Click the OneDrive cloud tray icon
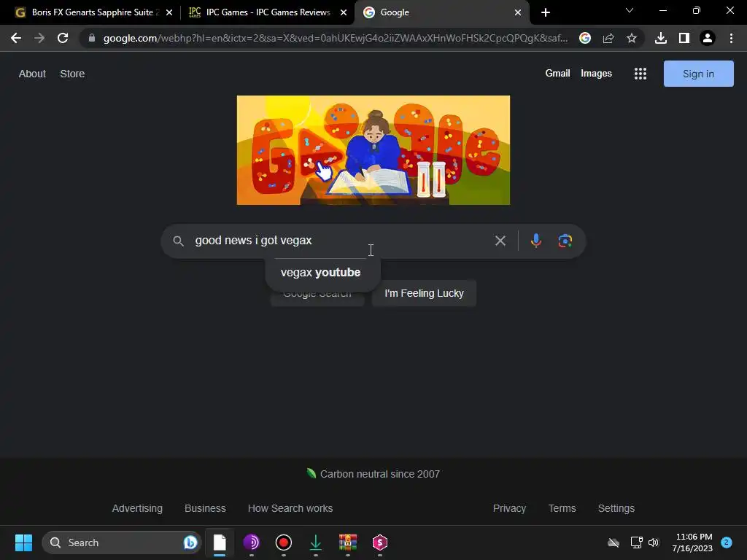The width and height of the screenshot is (747, 560). click(x=614, y=542)
